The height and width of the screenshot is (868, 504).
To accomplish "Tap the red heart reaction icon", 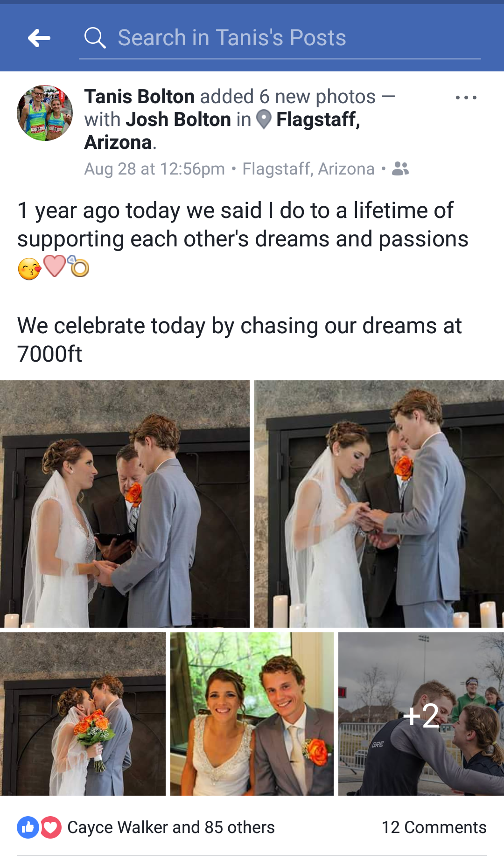I will pyautogui.click(x=50, y=827).
